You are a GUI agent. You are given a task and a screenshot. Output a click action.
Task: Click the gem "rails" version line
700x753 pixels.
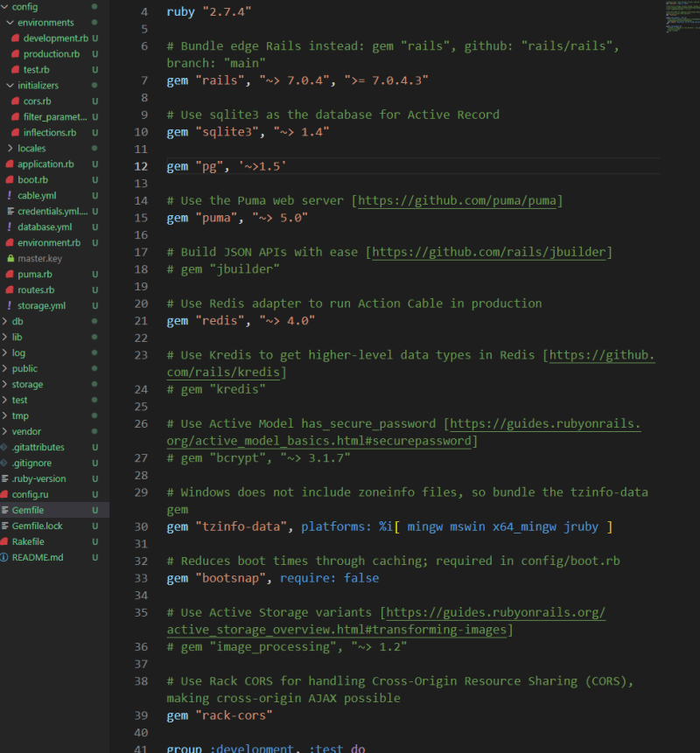[x=297, y=80]
